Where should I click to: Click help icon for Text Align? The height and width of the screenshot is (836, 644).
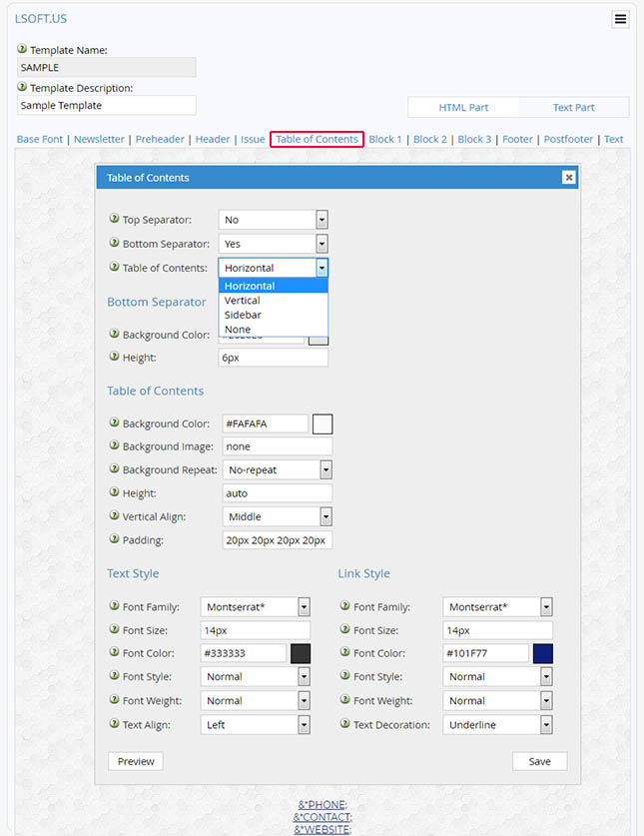coord(114,723)
